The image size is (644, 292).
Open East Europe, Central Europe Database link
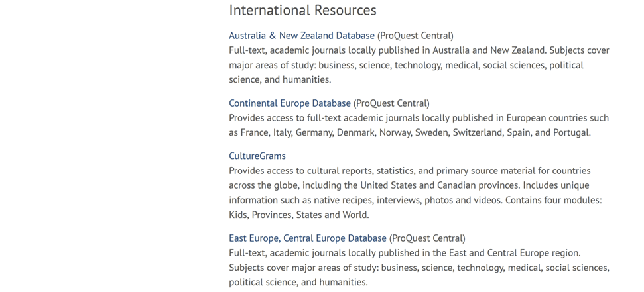[307, 238]
